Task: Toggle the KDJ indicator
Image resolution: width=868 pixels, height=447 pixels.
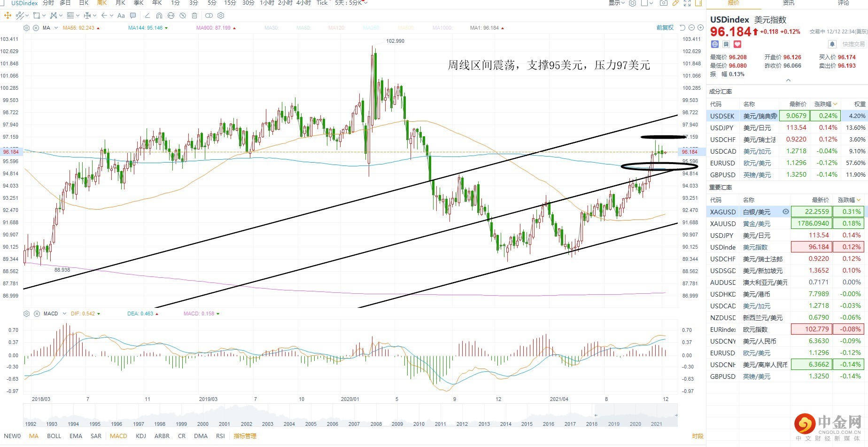Action: 141,436
